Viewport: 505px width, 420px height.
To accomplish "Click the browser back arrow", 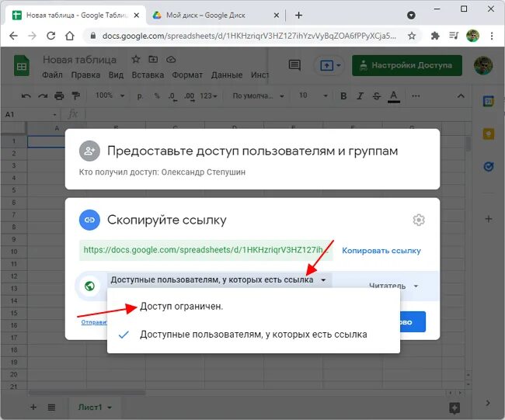I will point(13,36).
